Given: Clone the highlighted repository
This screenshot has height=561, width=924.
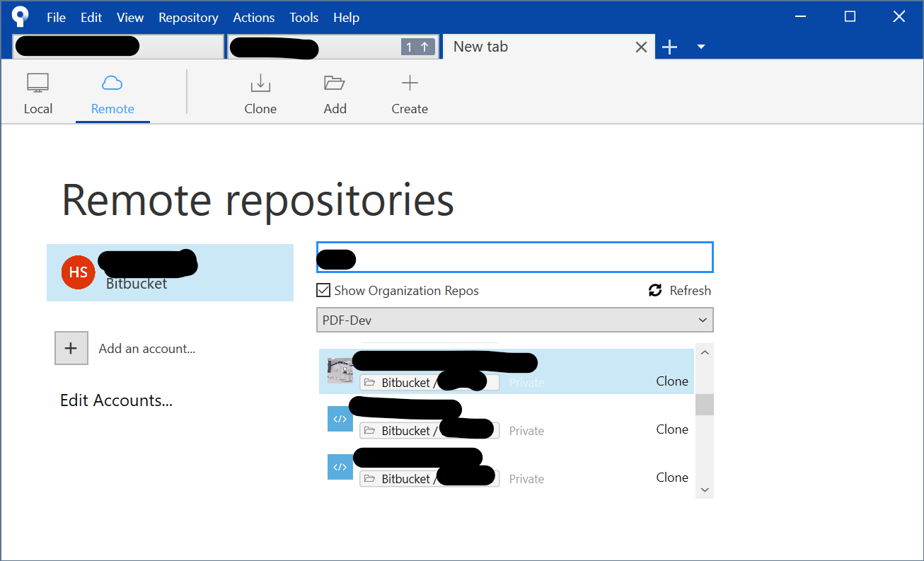Looking at the screenshot, I should pos(672,381).
